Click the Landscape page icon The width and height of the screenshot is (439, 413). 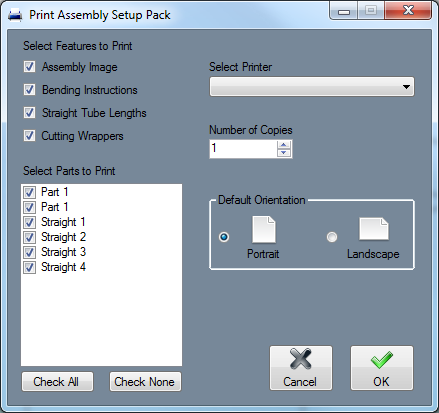(x=374, y=229)
